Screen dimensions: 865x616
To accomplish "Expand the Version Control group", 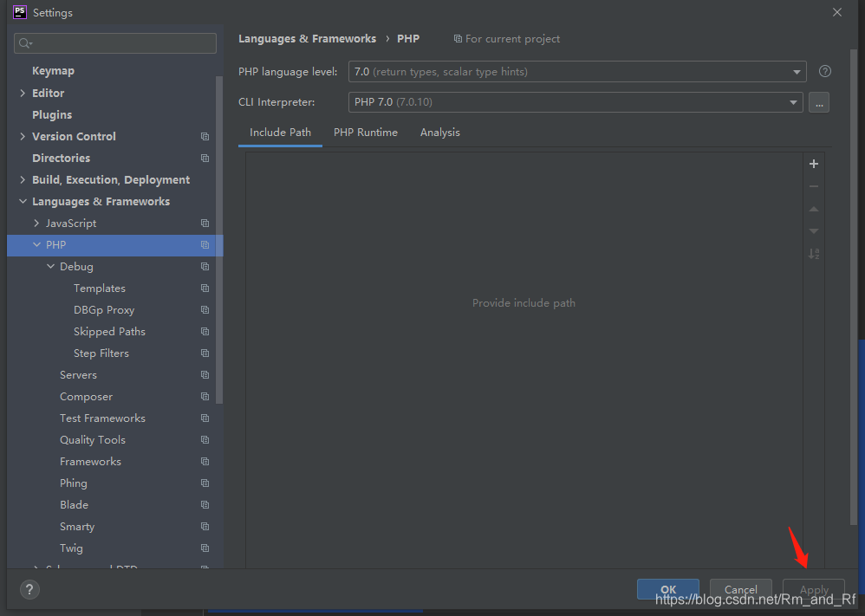I will [23, 136].
